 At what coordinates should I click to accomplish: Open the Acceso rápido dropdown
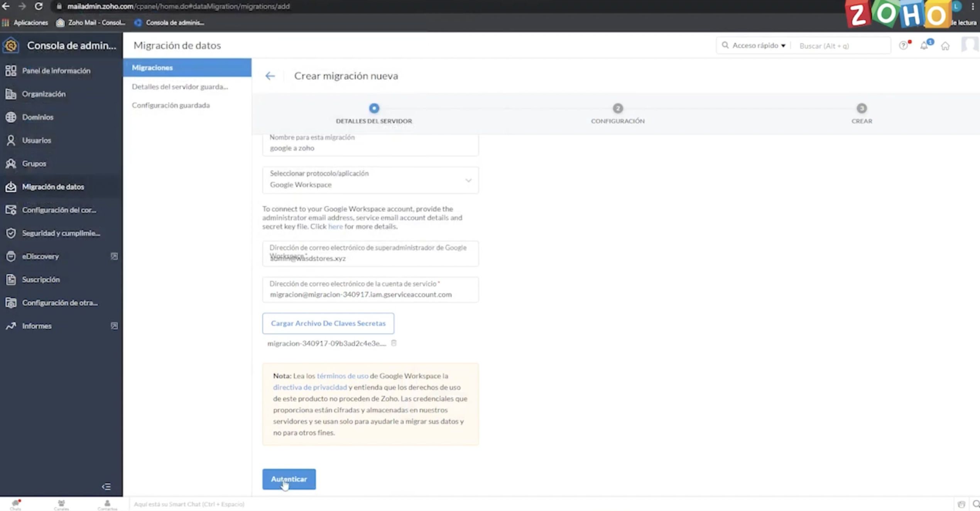tap(759, 46)
